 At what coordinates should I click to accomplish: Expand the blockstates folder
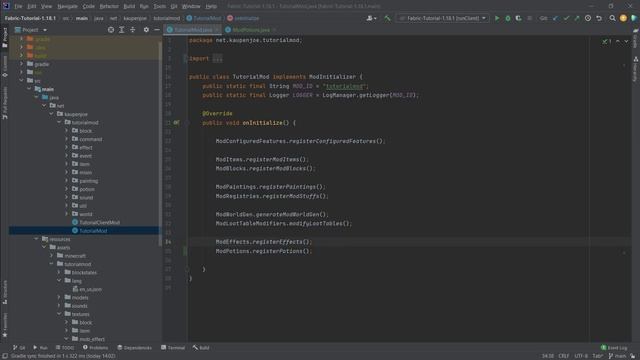(59, 272)
